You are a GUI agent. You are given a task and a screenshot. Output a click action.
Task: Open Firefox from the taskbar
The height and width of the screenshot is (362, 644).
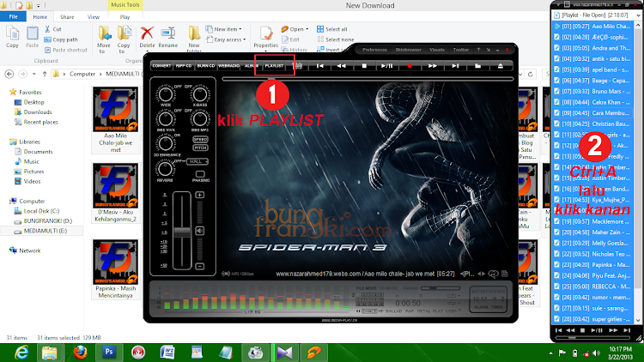coord(80,353)
